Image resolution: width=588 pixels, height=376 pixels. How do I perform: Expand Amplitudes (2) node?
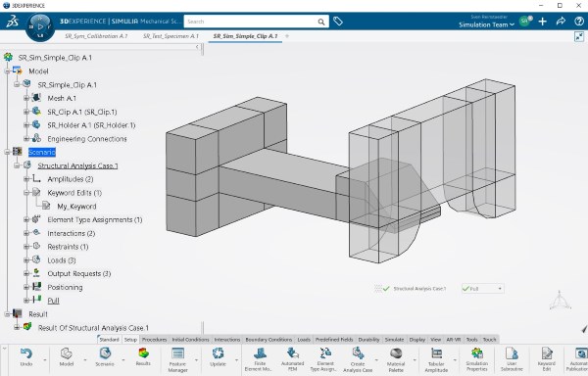pyautogui.click(x=26, y=179)
